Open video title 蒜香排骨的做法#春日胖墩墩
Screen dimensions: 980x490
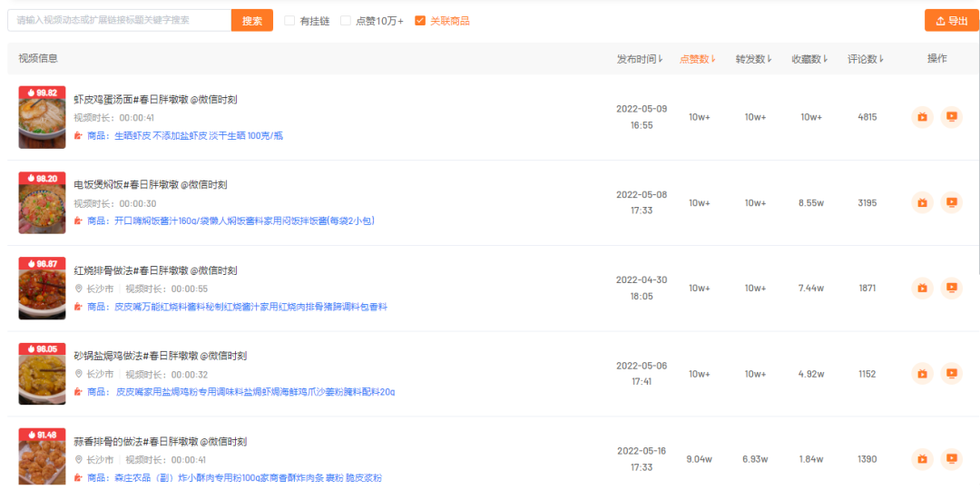(x=160, y=442)
